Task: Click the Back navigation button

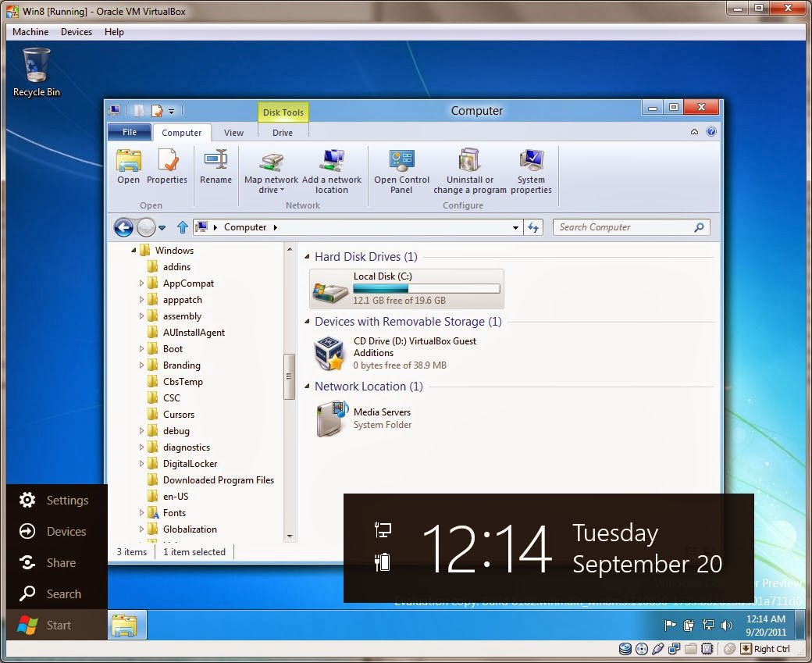Action: [x=123, y=227]
